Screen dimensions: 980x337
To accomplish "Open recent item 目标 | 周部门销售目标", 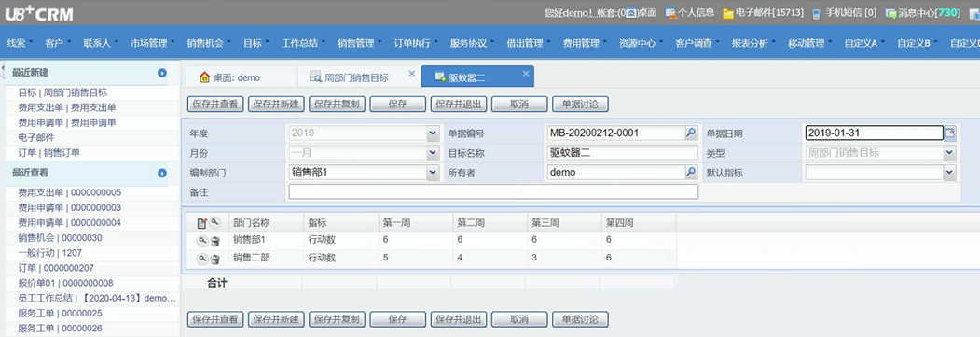I will 62,92.
